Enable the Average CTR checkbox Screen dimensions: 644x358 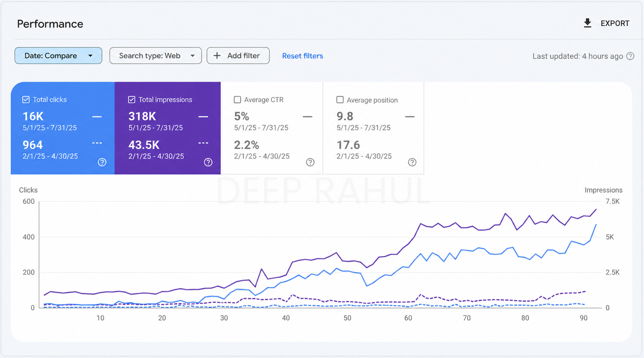[237, 99]
